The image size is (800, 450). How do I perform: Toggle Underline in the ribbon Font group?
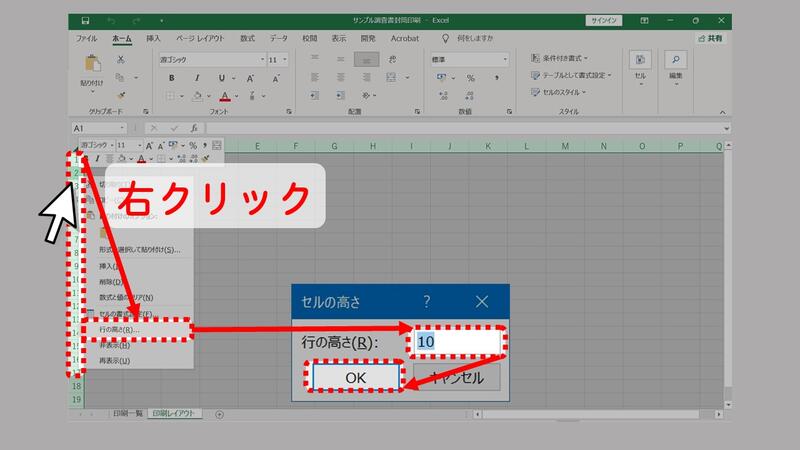pyautogui.click(x=221, y=78)
